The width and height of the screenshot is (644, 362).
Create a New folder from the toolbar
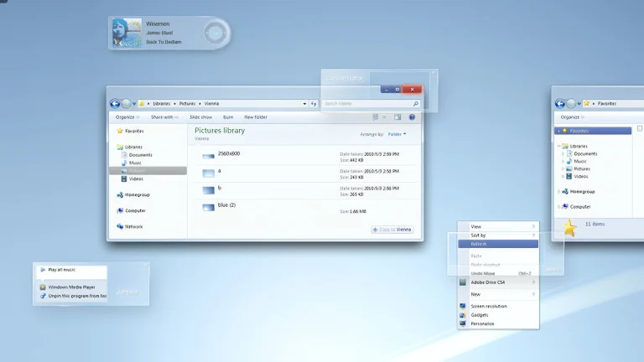[256, 117]
